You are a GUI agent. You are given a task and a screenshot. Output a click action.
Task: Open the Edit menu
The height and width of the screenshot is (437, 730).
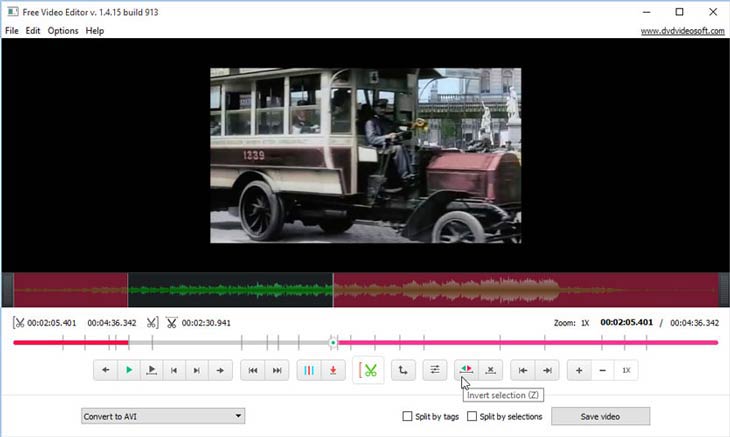[x=33, y=31]
